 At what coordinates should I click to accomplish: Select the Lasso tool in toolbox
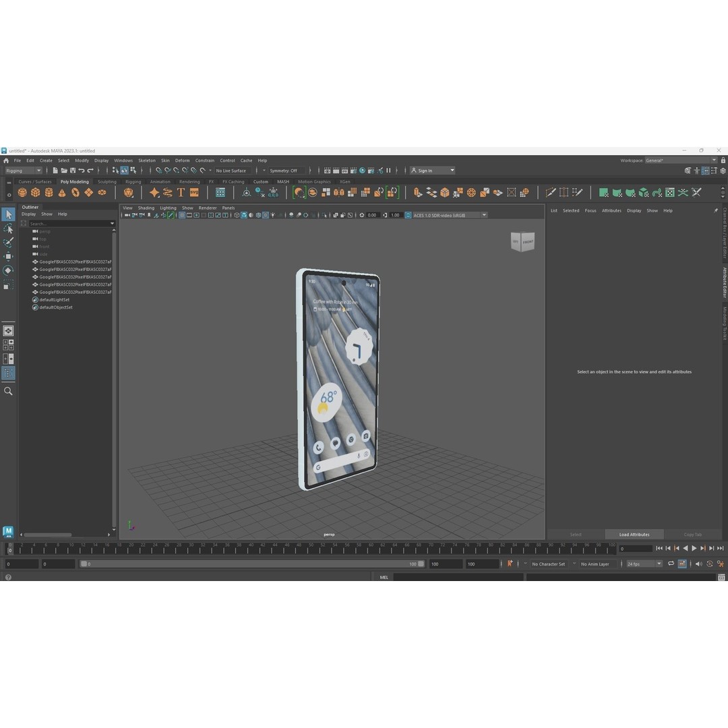pyautogui.click(x=8, y=229)
